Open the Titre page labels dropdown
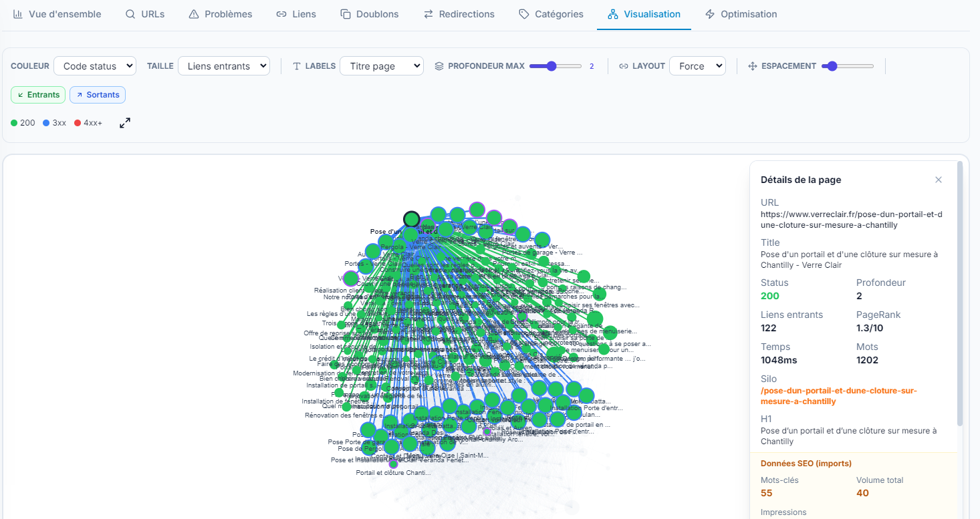Image resolution: width=980 pixels, height=519 pixels. [382, 65]
